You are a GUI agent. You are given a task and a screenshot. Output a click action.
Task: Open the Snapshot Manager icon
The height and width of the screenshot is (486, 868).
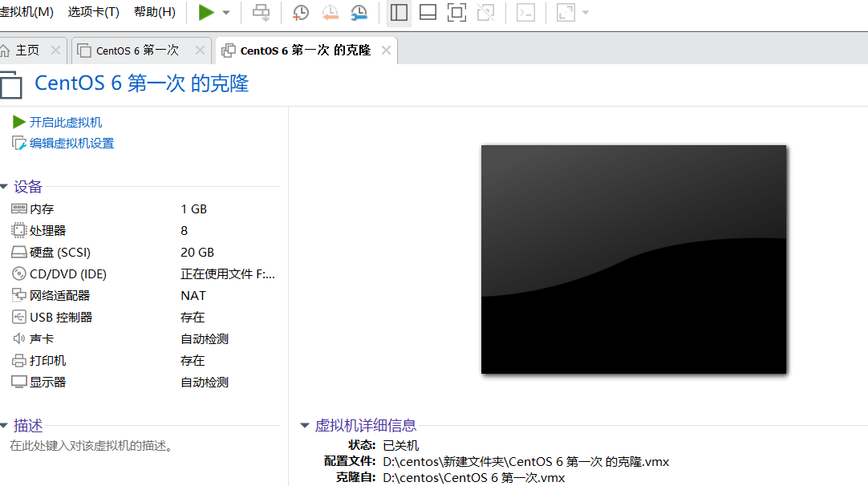[359, 12]
